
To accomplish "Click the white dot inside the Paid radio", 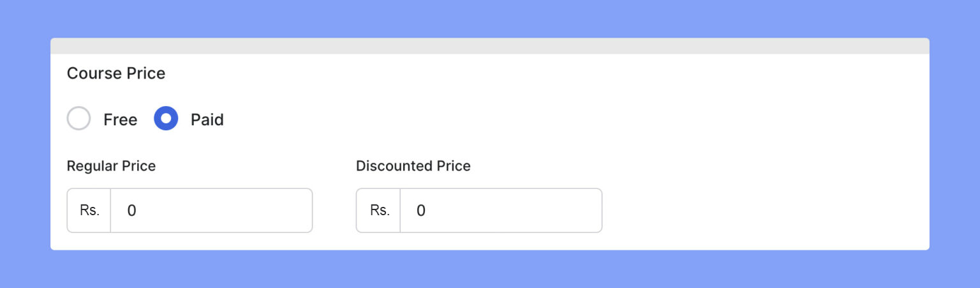I will coord(166,119).
